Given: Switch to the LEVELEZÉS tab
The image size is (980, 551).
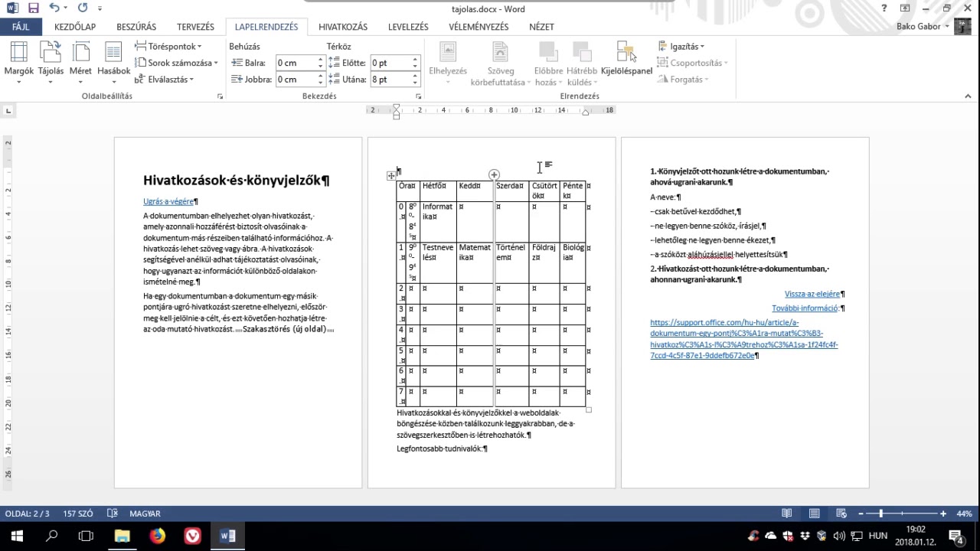Looking at the screenshot, I should click(408, 26).
